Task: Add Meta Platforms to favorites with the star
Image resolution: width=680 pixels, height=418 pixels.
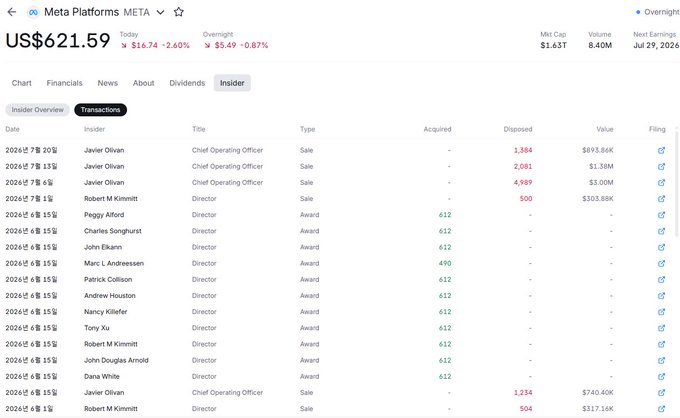Action: tap(179, 12)
